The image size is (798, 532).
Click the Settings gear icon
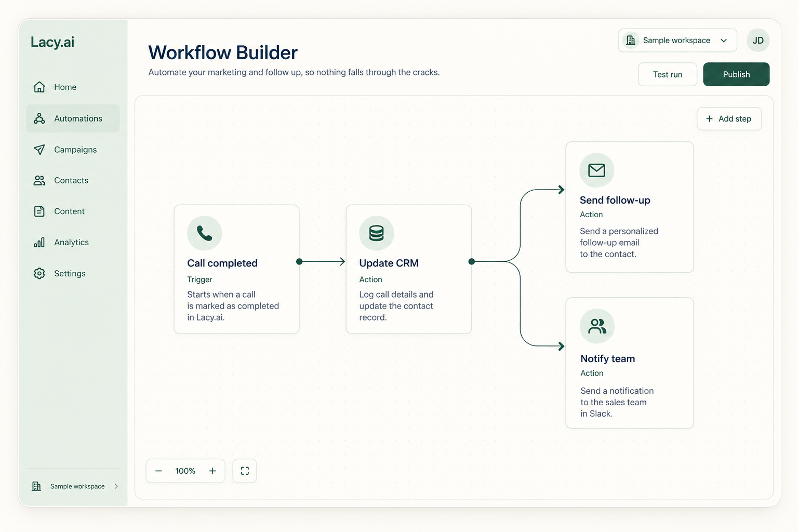pos(39,273)
